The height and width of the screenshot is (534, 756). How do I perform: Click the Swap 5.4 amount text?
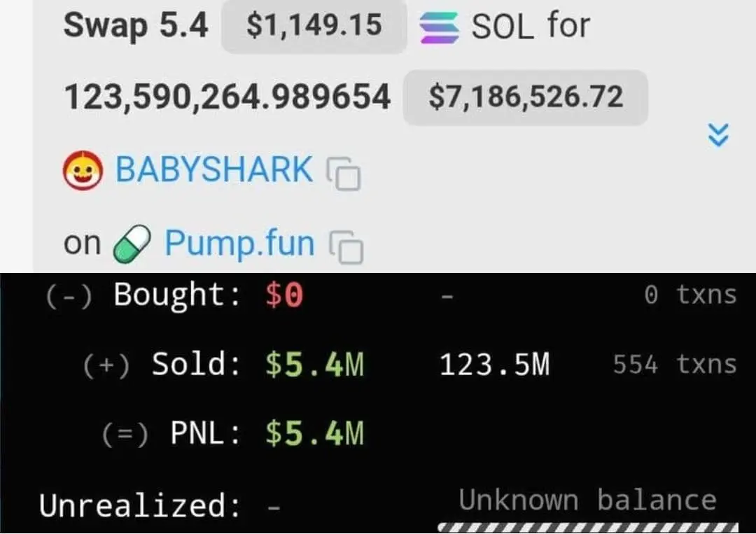tap(136, 25)
